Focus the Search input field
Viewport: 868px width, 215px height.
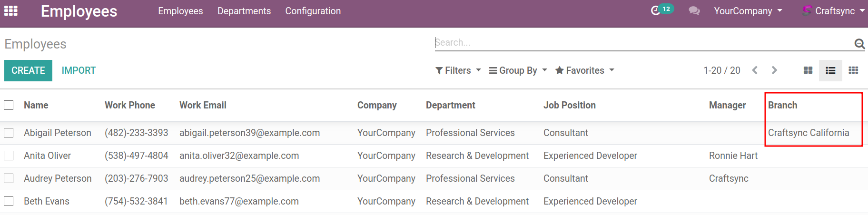click(x=642, y=43)
